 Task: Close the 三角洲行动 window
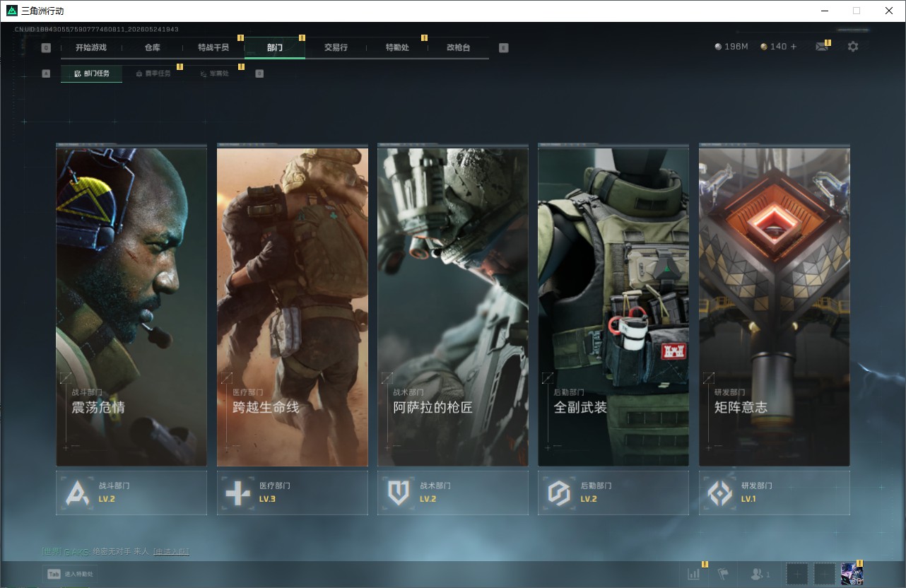pyautogui.click(x=889, y=11)
